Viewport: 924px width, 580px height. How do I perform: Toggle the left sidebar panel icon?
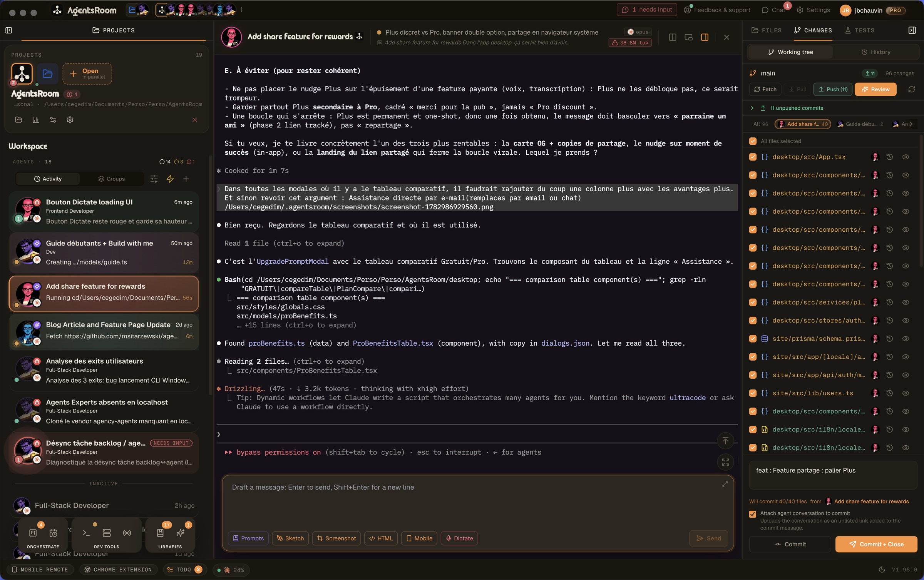point(8,30)
